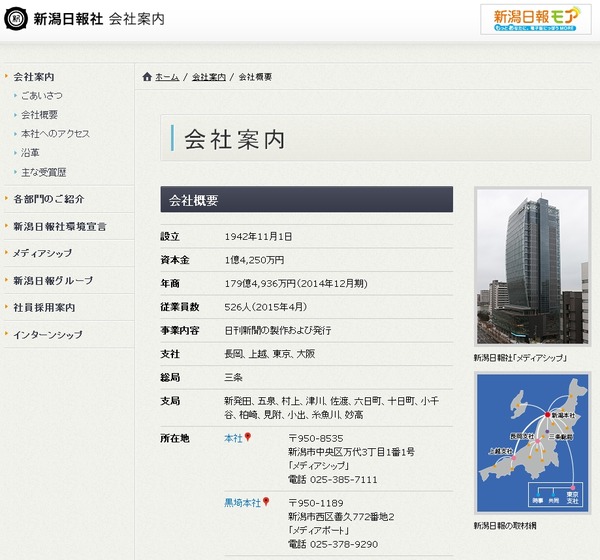Click the headquarters phone 025-385-7111

coord(343,479)
